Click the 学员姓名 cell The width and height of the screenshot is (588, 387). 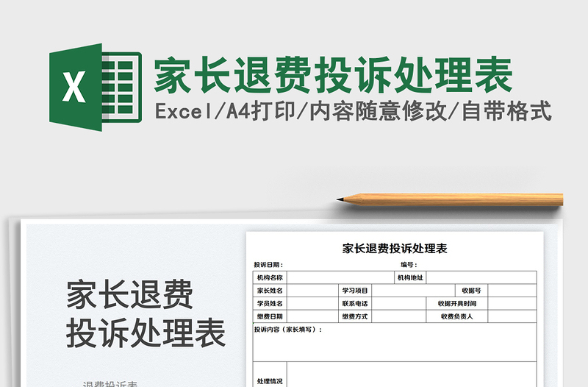click(270, 303)
